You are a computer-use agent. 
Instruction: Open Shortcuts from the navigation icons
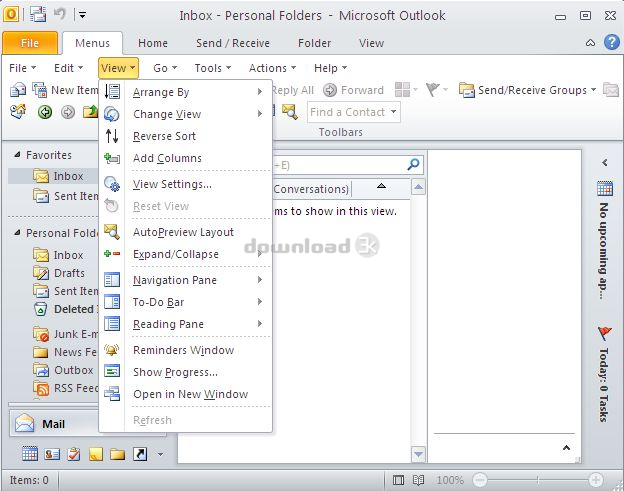(x=140, y=454)
